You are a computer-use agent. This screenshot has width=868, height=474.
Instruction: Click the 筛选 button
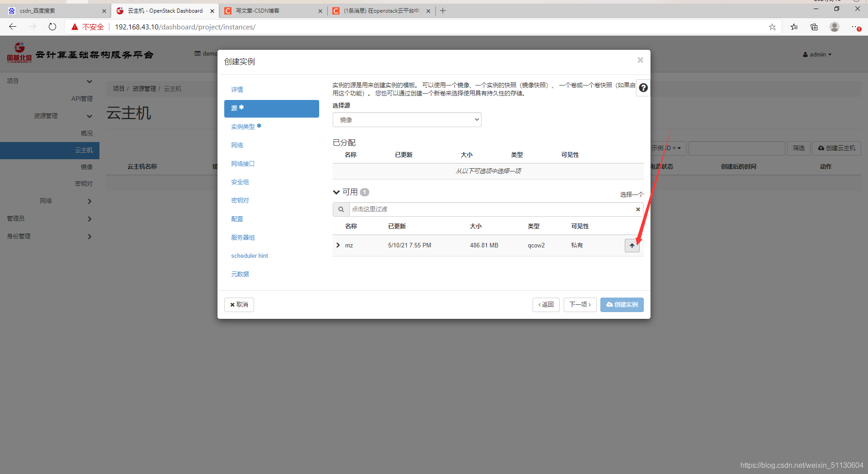click(x=798, y=148)
